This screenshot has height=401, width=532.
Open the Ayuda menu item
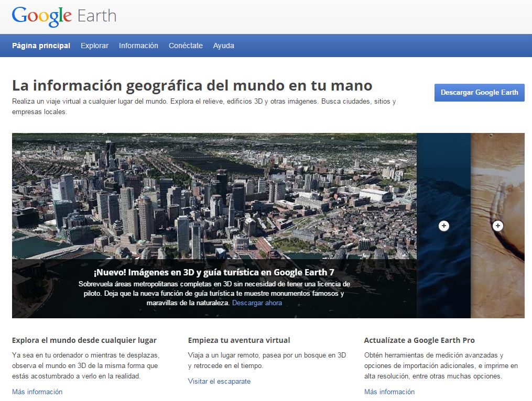pyautogui.click(x=224, y=46)
